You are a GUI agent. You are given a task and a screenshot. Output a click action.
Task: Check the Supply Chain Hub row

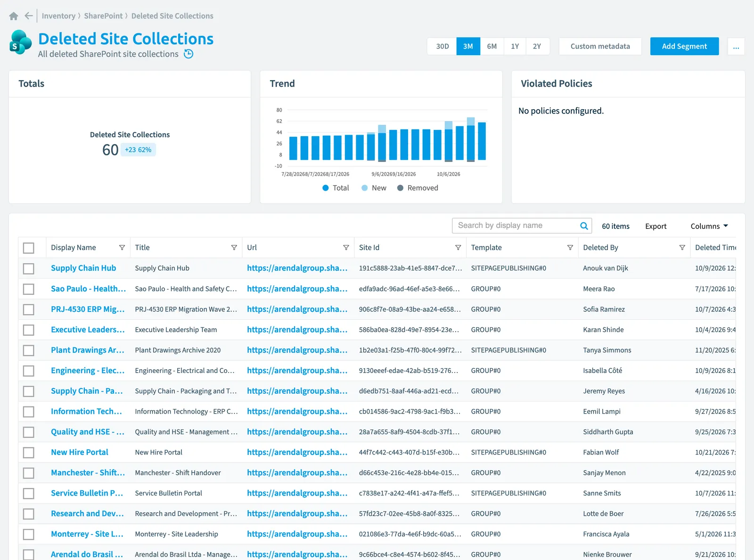pos(29,268)
